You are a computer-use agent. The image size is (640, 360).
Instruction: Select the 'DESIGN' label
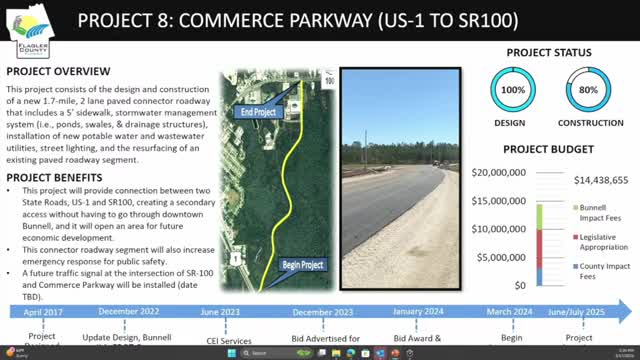(x=510, y=123)
